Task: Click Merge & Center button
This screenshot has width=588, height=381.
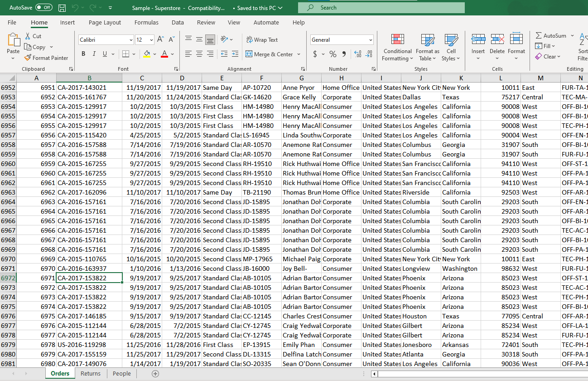Action: [x=270, y=54]
